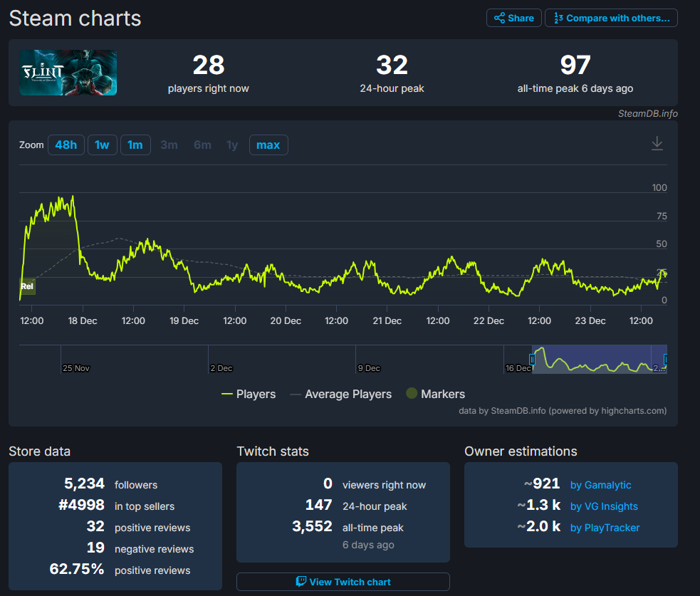The width and height of the screenshot is (700, 596).
Task: Open the Flint game thumbnail
Action: click(x=68, y=73)
